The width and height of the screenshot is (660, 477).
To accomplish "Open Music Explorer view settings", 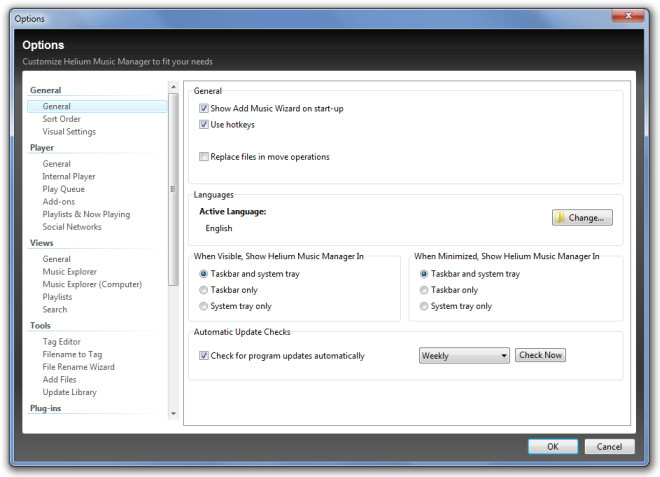I will [69, 271].
